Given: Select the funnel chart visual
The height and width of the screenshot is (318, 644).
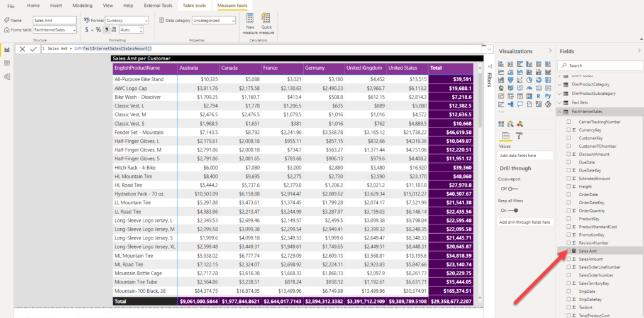Looking at the screenshot, I should point(511,80).
